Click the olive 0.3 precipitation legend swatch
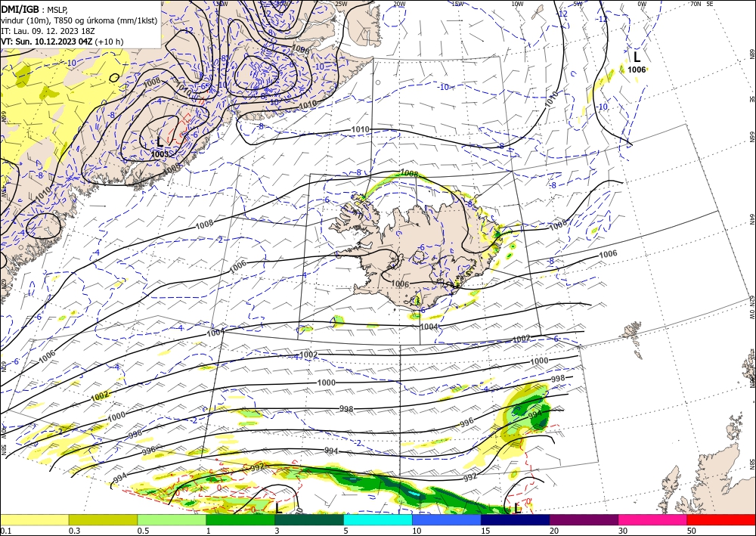Viewport: 756px width, 536px height. [x=103, y=519]
